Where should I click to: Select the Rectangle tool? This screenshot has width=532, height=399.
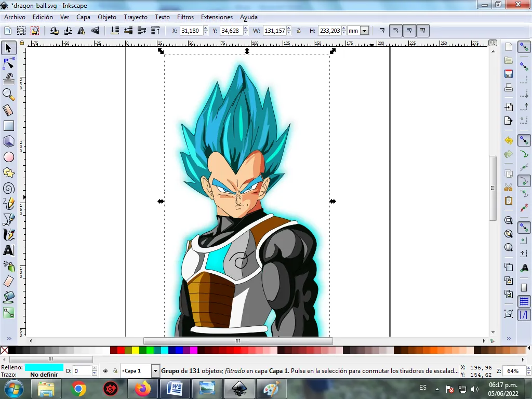tap(8, 126)
